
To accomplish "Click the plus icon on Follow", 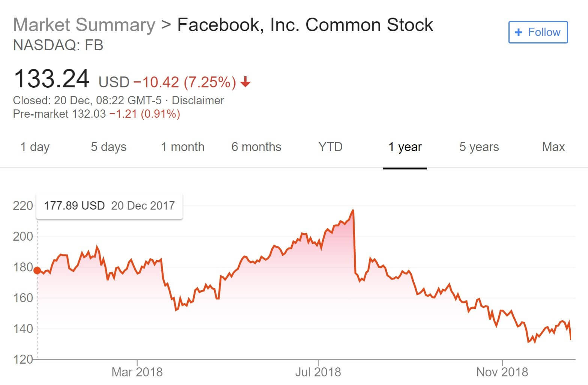I will point(519,32).
